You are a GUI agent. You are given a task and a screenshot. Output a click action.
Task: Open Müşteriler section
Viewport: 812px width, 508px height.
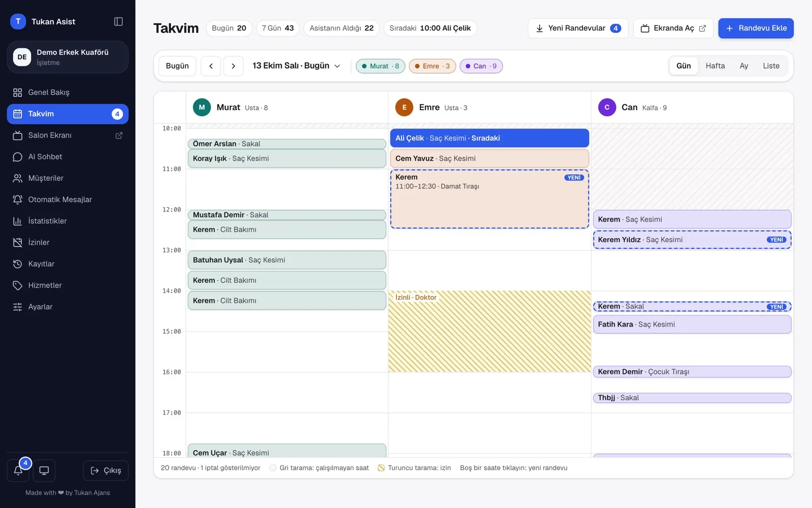67,178
